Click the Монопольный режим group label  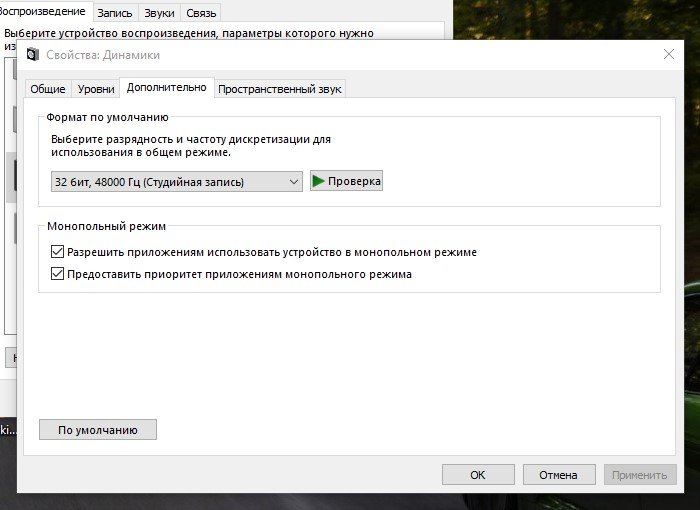106,226
